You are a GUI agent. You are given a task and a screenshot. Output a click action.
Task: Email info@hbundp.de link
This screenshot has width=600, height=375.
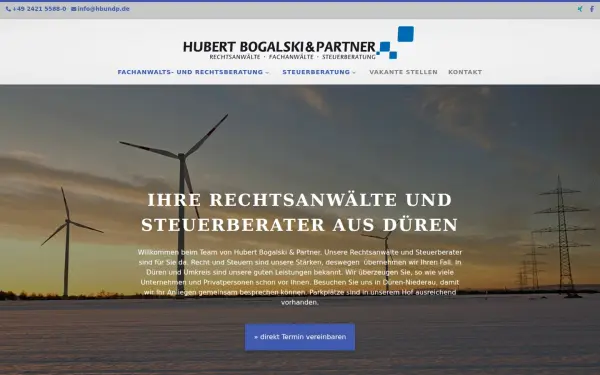click(103, 9)
